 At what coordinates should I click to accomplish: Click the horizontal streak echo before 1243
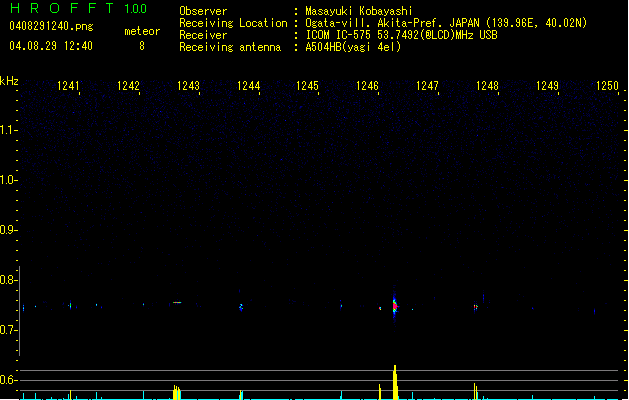(x=177, y=303)
